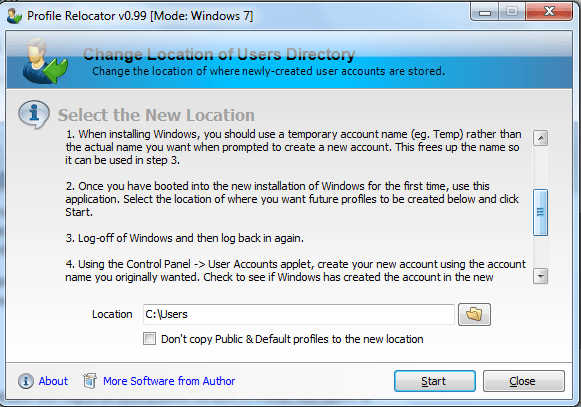The height and width of the screenshot is (407, 581).
Task: Focus the Location path input field
Action: tap(299, 314)
